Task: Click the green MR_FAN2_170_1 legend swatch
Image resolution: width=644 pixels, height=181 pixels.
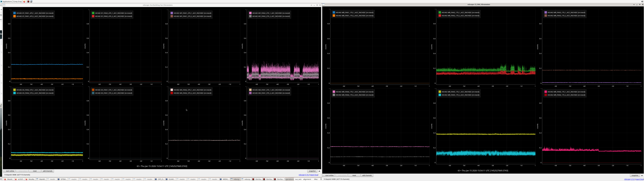Action: [439, 12]
